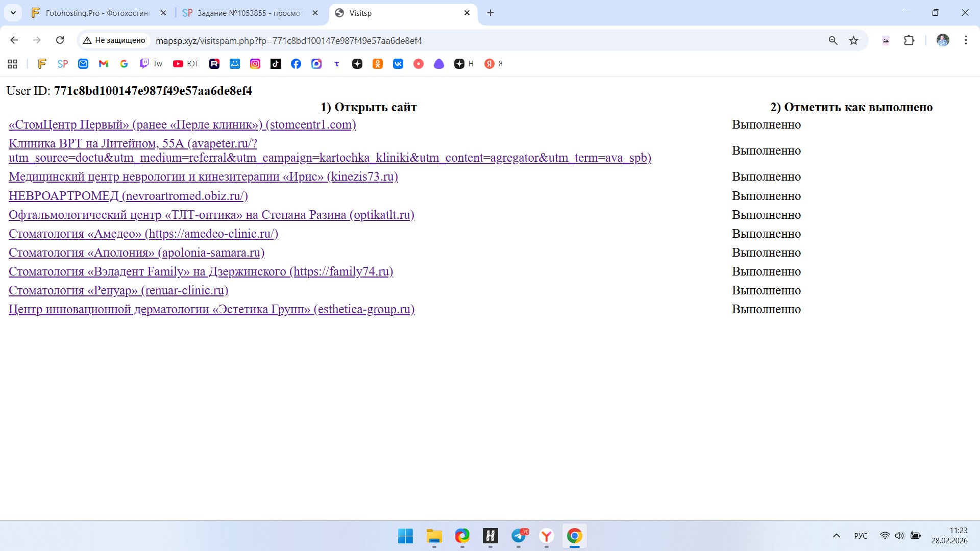Reload the current page
Screen dimensions: 980x551
point(60,40)
